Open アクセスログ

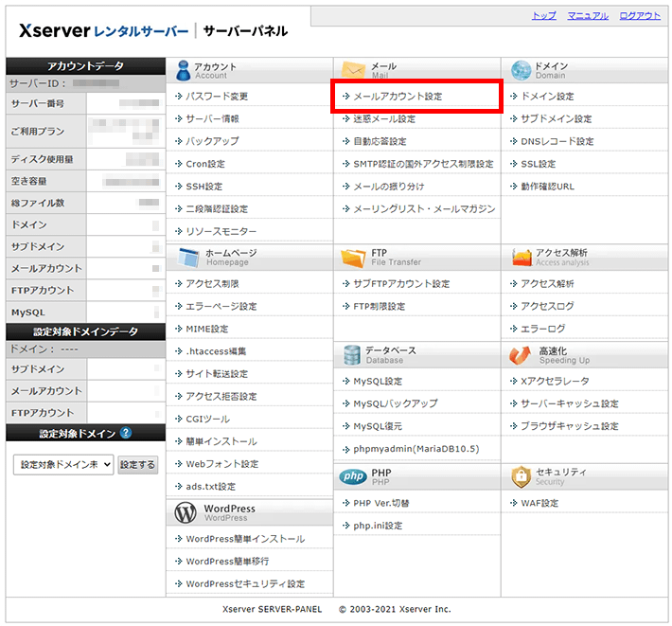point(547,306)
